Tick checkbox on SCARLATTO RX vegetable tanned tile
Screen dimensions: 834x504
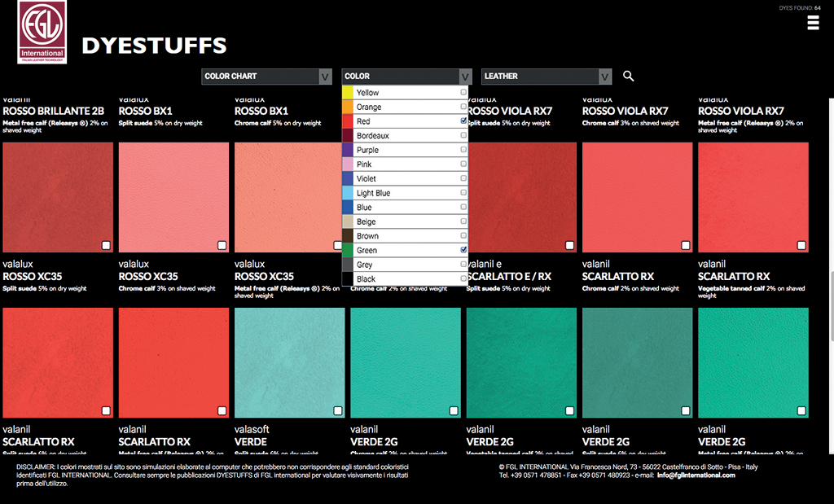801,245
